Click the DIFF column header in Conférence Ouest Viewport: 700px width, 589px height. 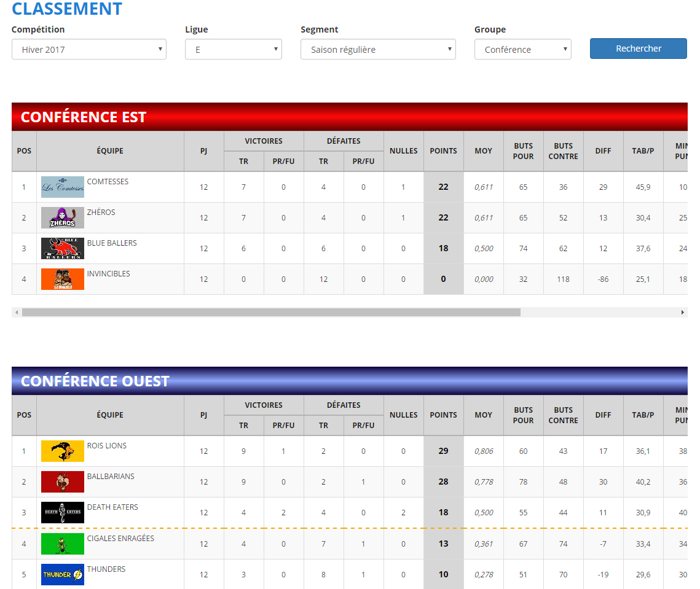(x=603, y=415)
